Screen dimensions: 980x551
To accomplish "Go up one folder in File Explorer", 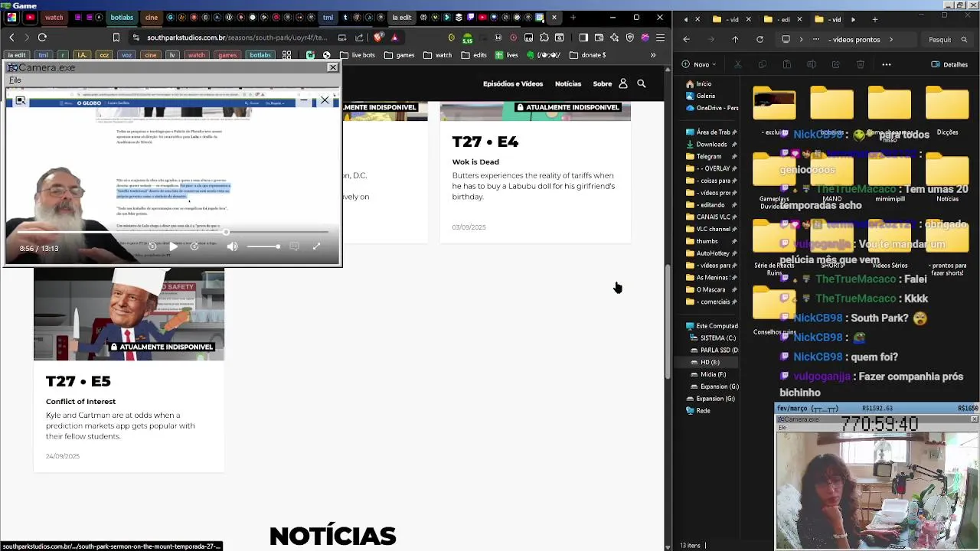I will (x=735, y=39).
